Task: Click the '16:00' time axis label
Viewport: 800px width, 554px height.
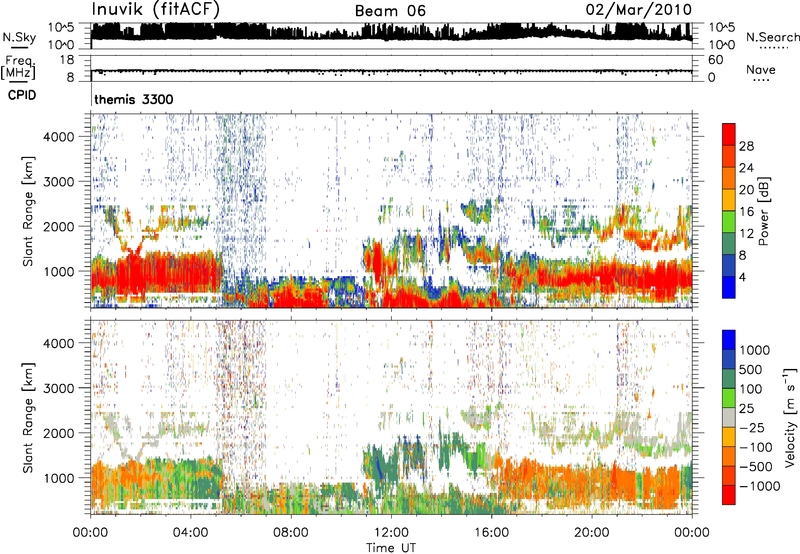Action: coord(491,533)
